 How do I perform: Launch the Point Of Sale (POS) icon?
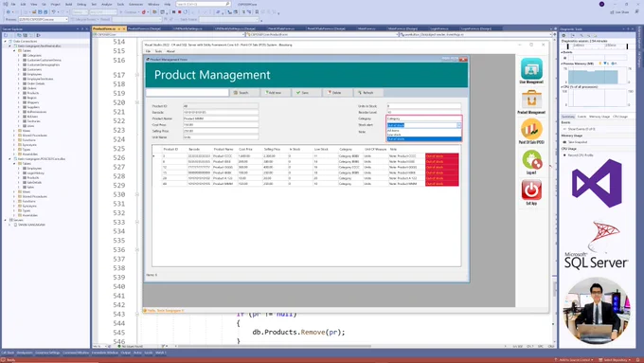(x=531, y=129)
